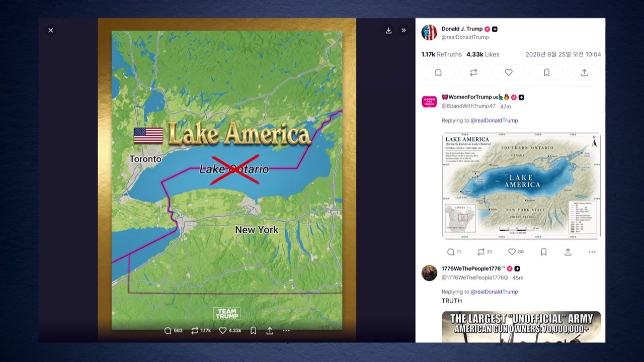This screenshot has height=362, width=644.
Task: View the 4.33k Likes list
Action: coord(483,54)
